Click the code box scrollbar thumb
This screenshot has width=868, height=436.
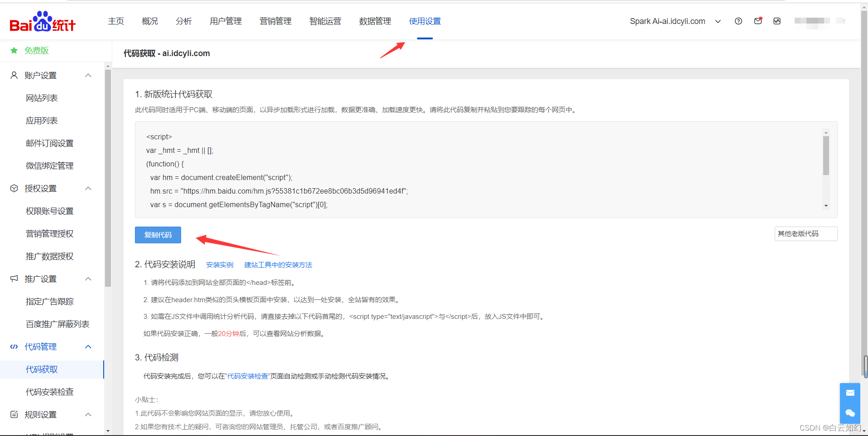[826, 155]
